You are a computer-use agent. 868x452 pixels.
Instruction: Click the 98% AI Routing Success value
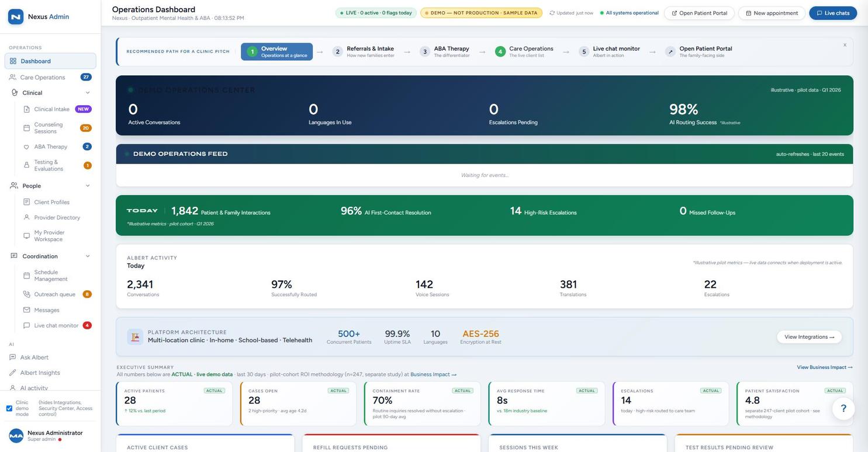(684, 109)
